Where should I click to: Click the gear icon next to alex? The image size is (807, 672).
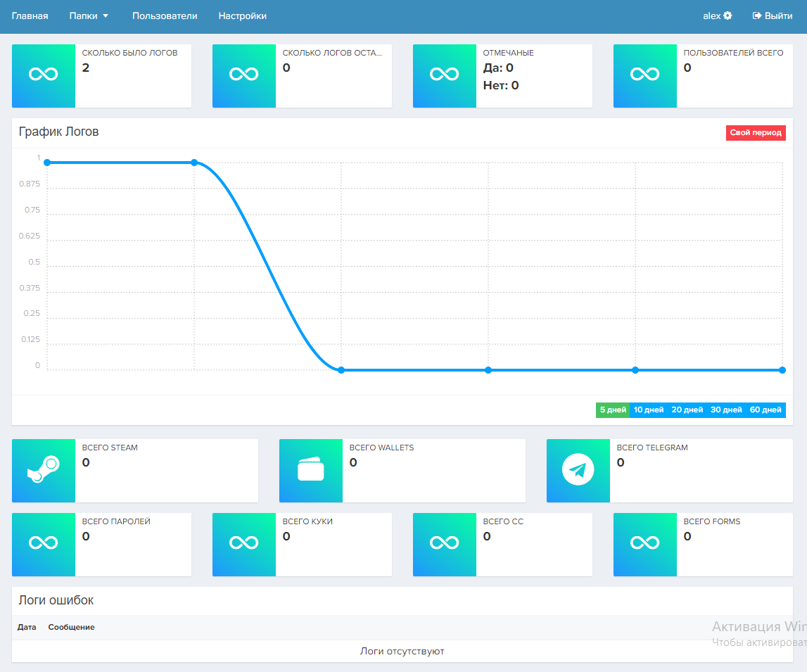pyautogui.click(x=727, y=16)
